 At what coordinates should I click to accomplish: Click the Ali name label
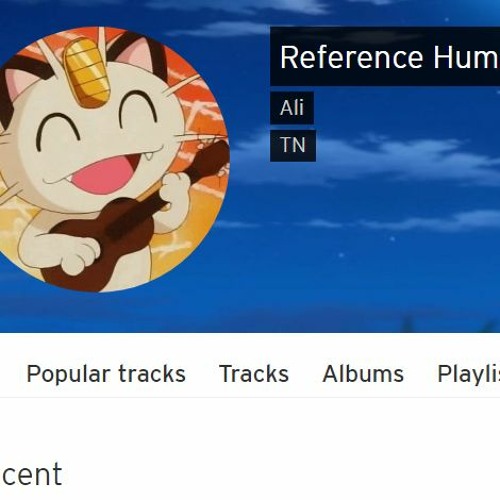pyautogui.click(x=292, y=108)
